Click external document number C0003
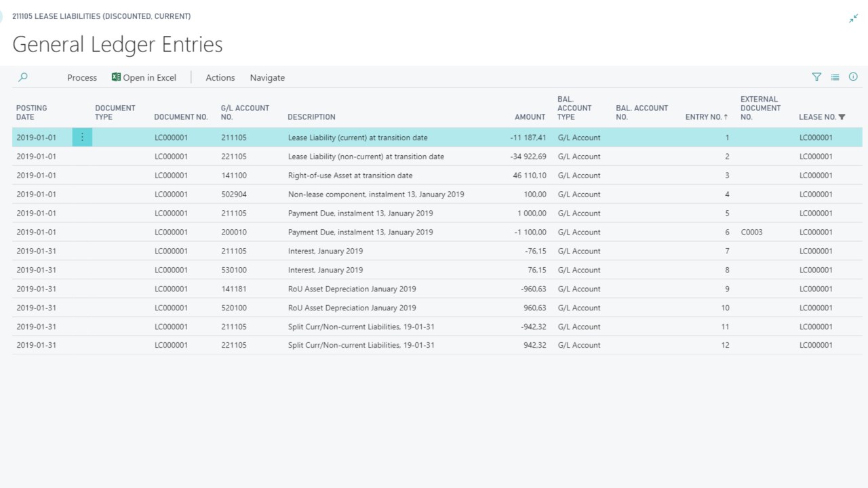This screenshot has height=488, width=868. pyautogui.click(x=751, y=232)
